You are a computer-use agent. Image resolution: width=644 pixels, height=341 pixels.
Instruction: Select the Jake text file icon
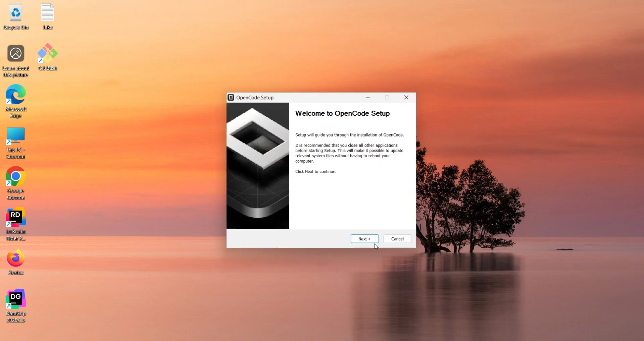48,17
